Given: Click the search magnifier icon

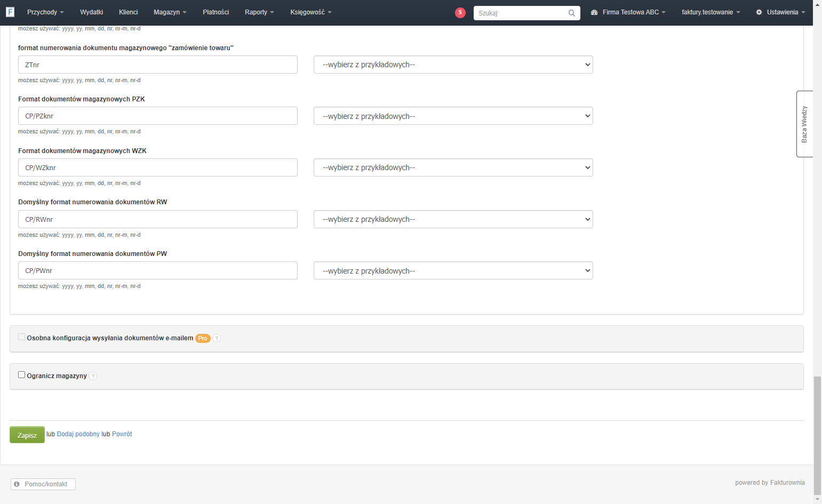Looking at the screenshot, I should (572, 13).
